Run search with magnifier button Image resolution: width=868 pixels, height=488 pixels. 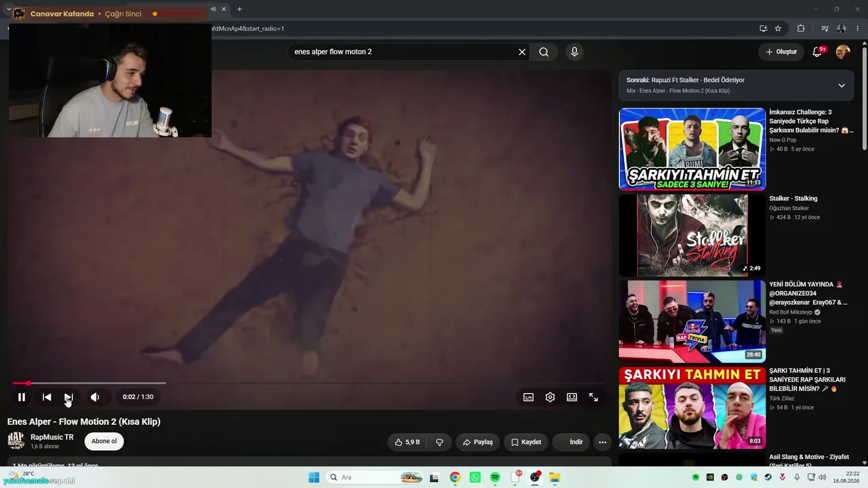544,52
